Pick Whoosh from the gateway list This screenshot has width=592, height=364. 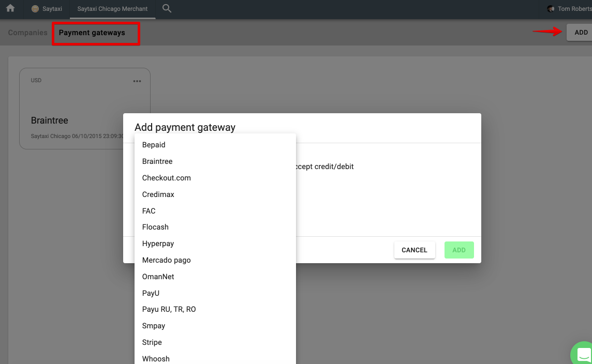[215, 359]
